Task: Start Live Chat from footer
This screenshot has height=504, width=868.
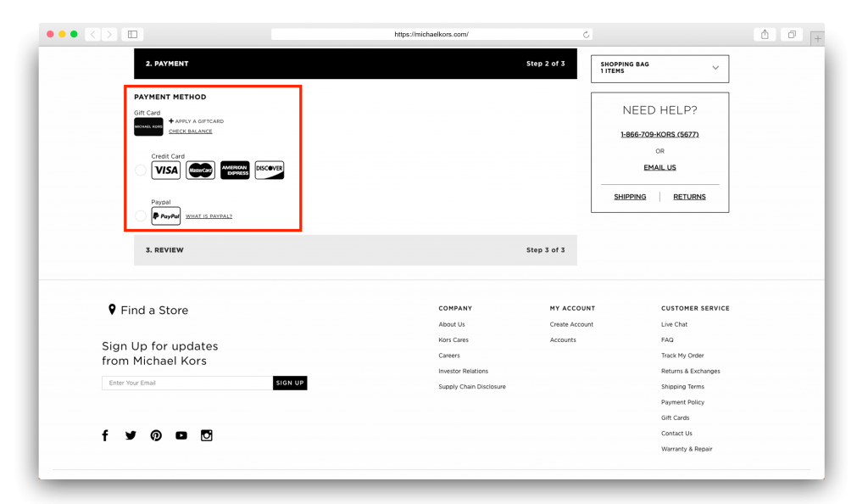Action: [x=674, y=325]
